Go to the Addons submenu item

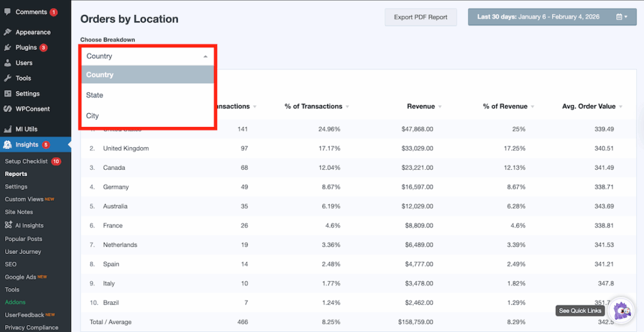[x=15, y=302]
